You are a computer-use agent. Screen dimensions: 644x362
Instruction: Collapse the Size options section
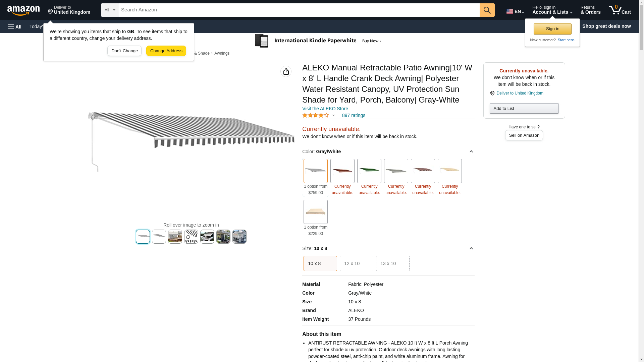[471, 248]
